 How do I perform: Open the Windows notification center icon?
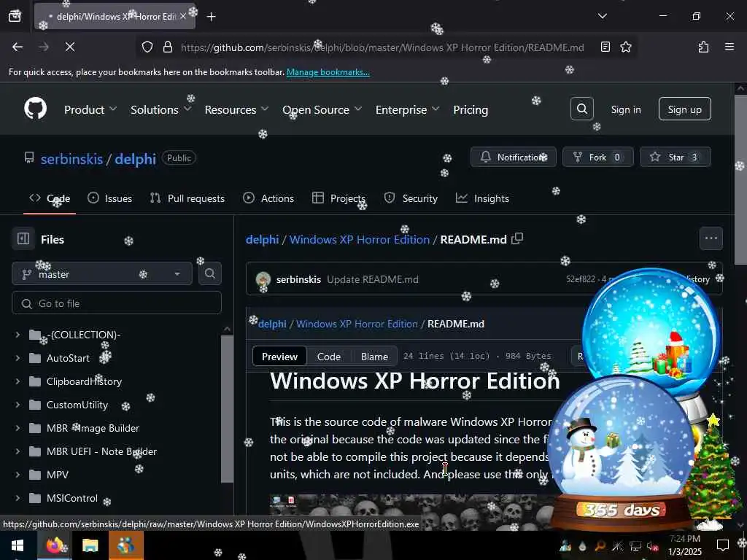pyautogui.click(x=723, y=545)
